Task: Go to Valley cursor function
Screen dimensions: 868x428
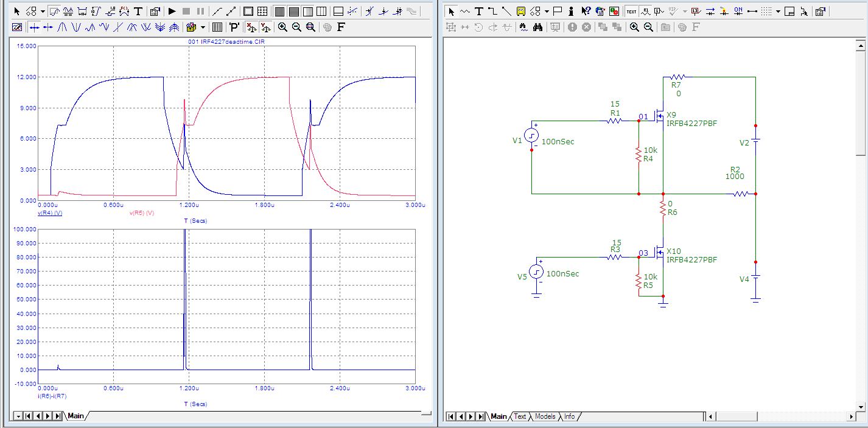Action: 76,27
